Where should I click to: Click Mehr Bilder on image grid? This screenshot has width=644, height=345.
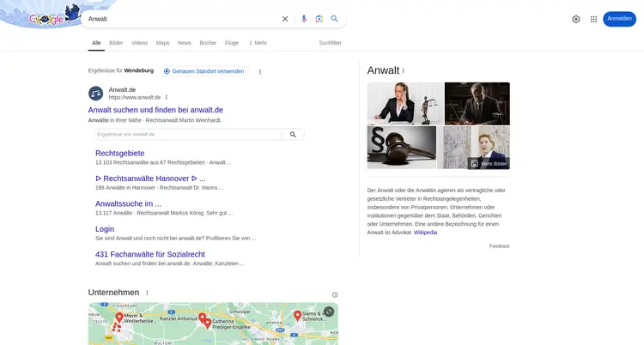[x=489, y=163]
